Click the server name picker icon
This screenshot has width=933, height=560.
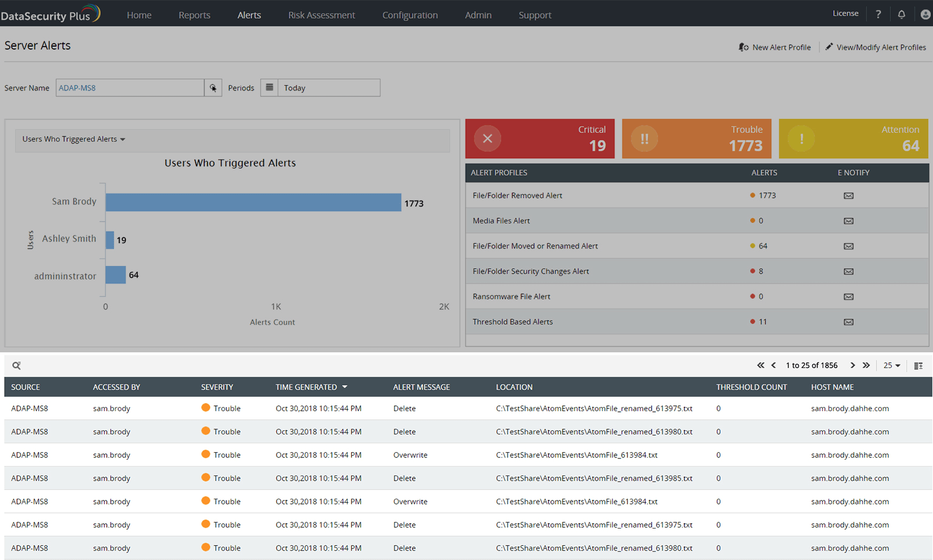213,88
